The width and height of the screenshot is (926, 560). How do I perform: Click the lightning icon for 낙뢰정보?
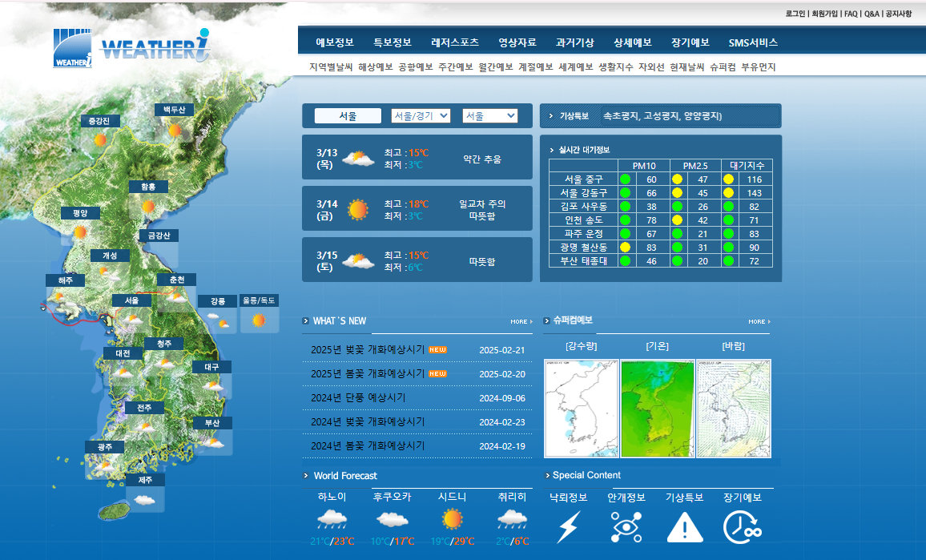tap(570, 525)
